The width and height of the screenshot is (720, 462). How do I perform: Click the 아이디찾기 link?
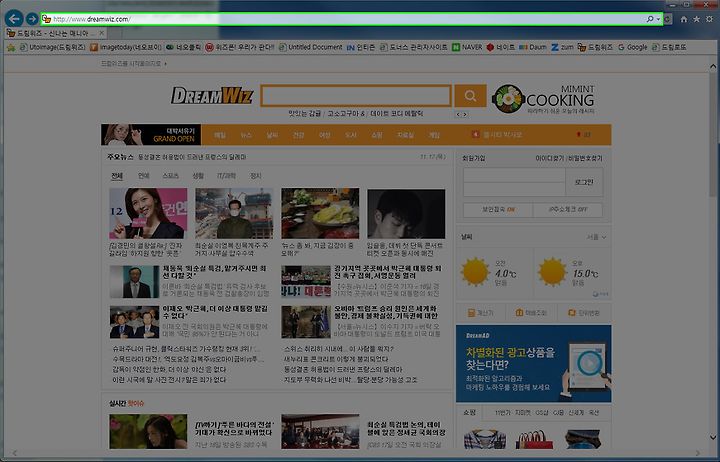pyautogui.click(x=550, y=158)
